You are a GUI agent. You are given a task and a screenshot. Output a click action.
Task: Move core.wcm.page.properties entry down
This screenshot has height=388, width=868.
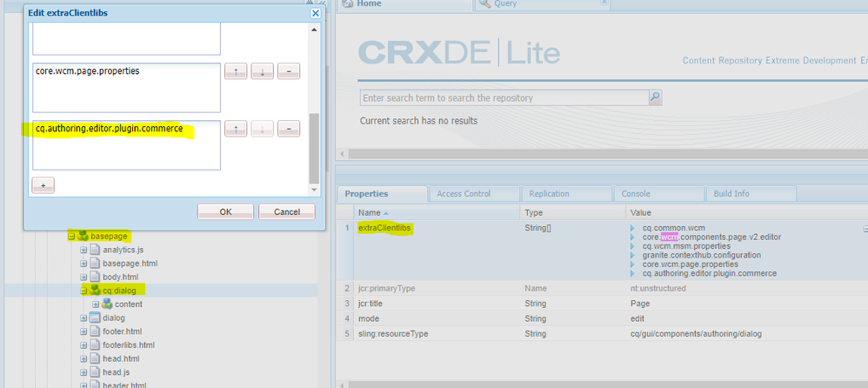coord(263,70)
